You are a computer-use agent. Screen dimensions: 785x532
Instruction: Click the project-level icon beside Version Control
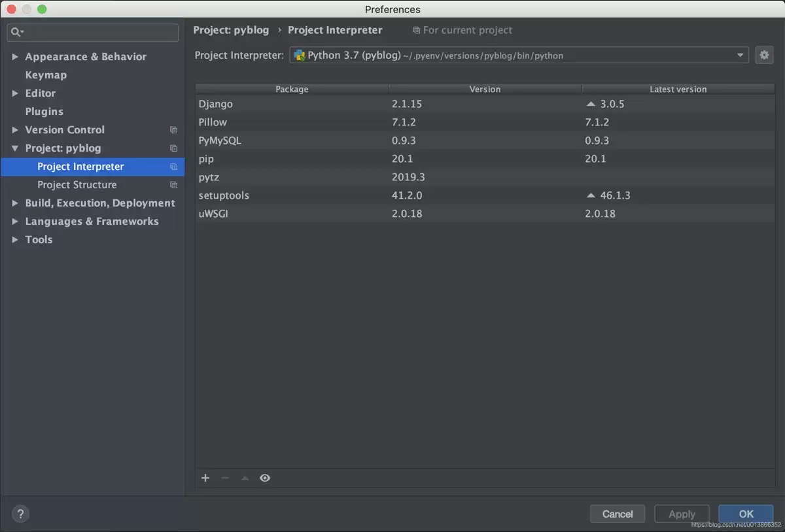pos(173,130)
